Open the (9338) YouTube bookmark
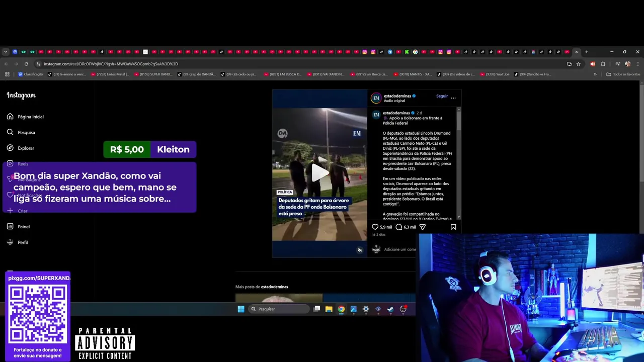Viewport: 644px width, 362px height. click(x=496, y=74)
